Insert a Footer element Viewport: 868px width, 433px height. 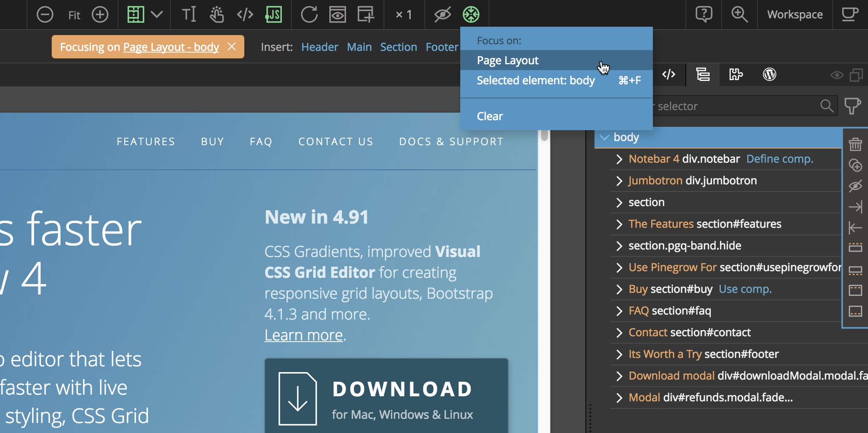click(x=442, y=47)
